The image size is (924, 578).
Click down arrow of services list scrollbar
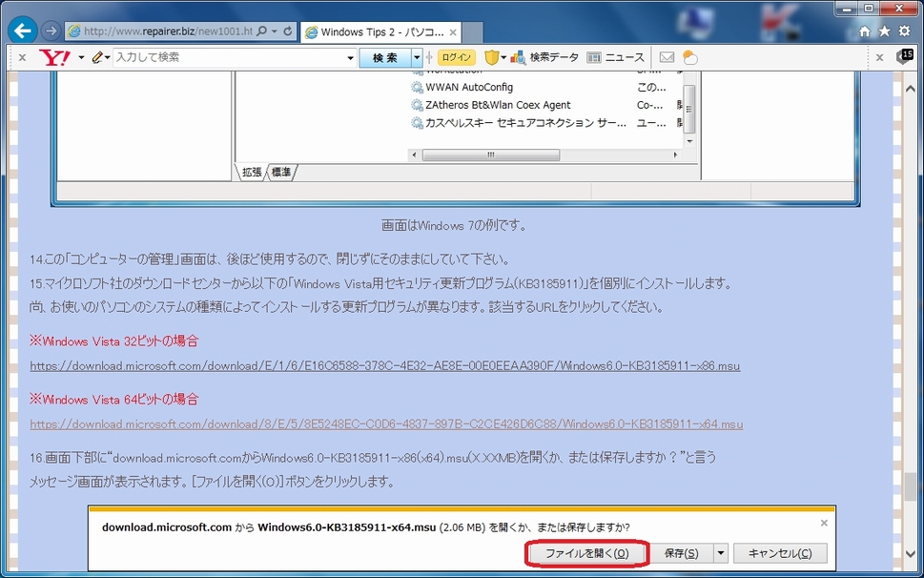[688, 141]
